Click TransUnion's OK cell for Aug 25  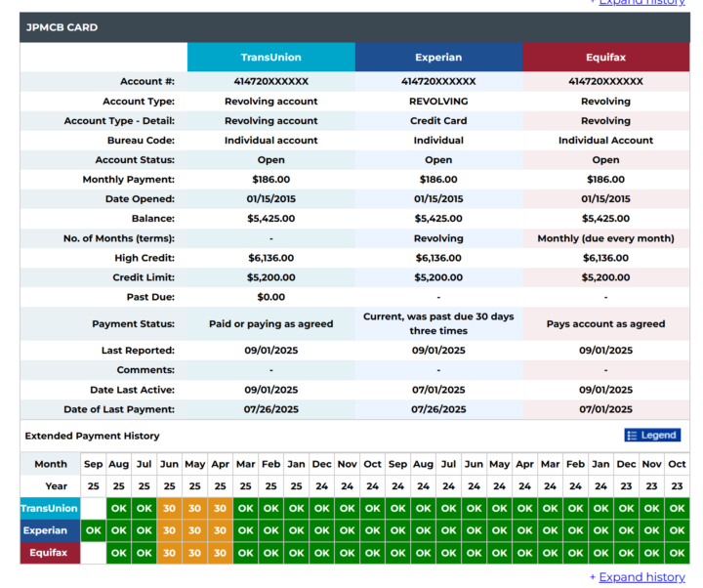click(119, 508)
